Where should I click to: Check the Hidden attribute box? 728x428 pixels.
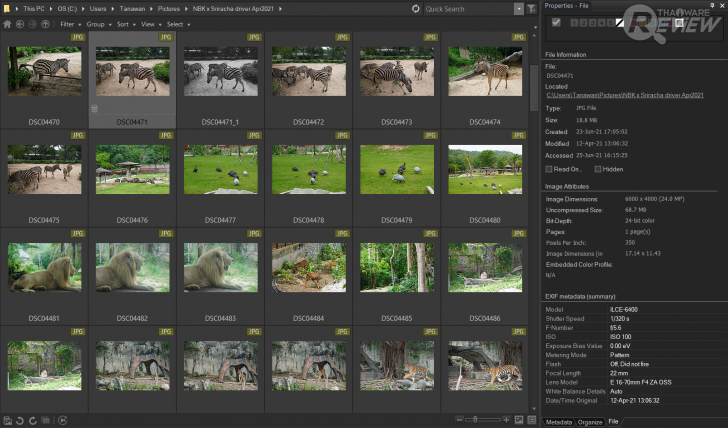[x=598, y=169]
